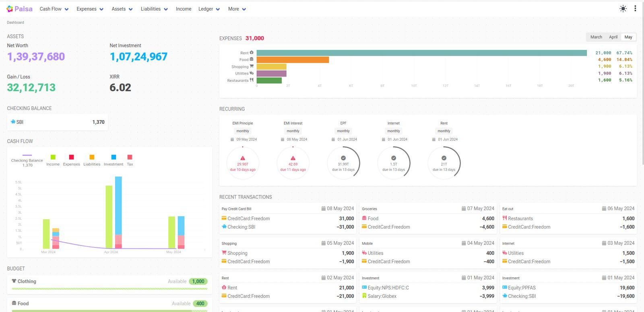The width and height of the screenshot is (644, 312).
Task: Toggle the light/dark theme sun icon
Action: [x=623, y=8]
